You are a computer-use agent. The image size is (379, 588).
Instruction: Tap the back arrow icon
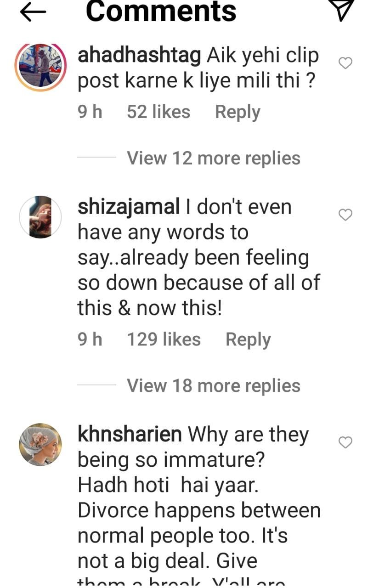[33, 12]
